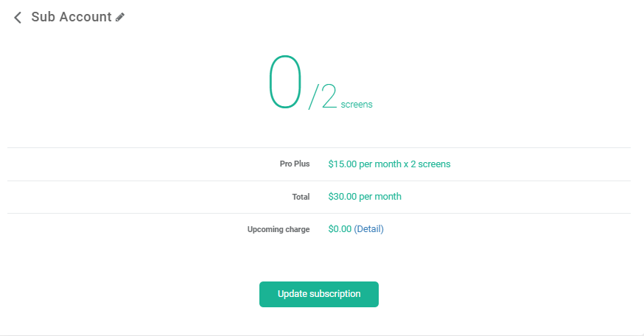644x336 pixels.
Task: Click the $15.00 per month x 2 screens text
Action: (x=389, y=164)
